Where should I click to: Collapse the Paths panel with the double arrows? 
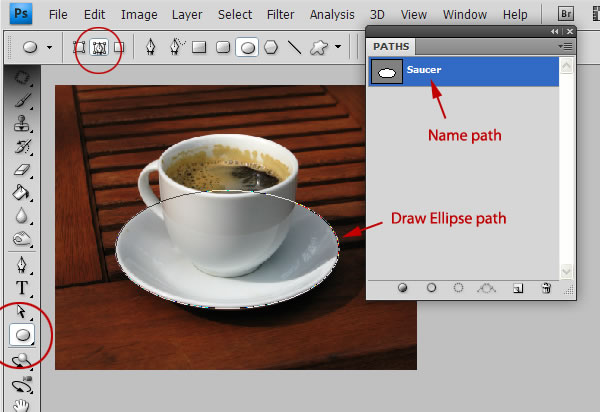(554, 31)
